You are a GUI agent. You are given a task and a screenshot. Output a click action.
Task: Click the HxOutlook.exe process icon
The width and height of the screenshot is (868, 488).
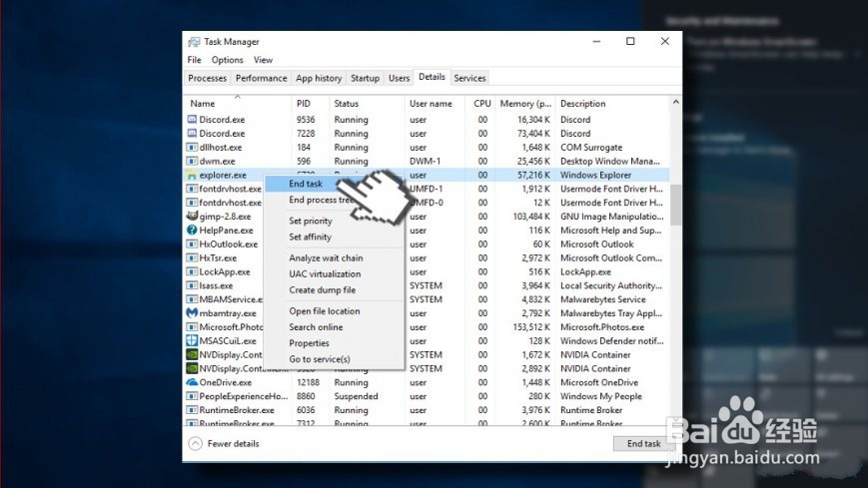coord(192,244)
